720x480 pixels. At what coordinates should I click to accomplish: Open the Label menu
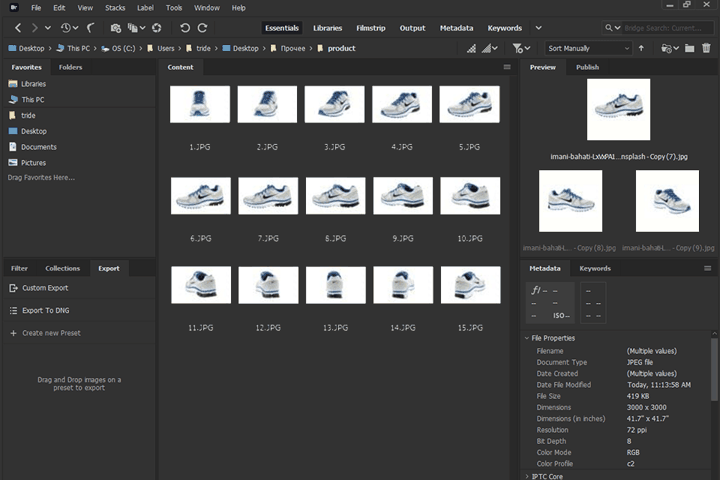[x=145, y=8]
